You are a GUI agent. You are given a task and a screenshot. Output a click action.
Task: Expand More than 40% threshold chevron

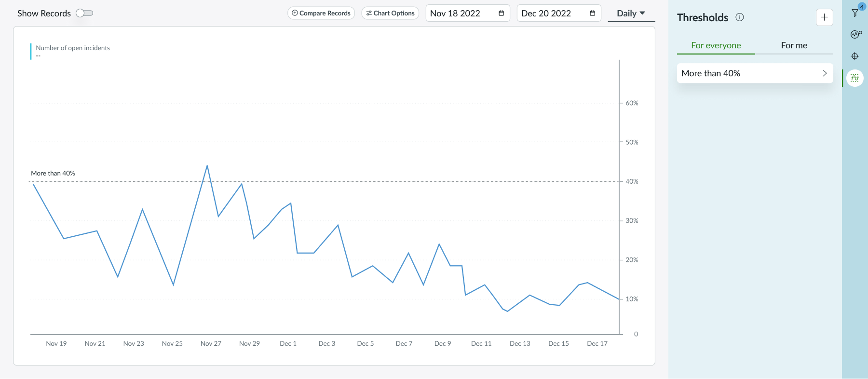coord(825,73)
